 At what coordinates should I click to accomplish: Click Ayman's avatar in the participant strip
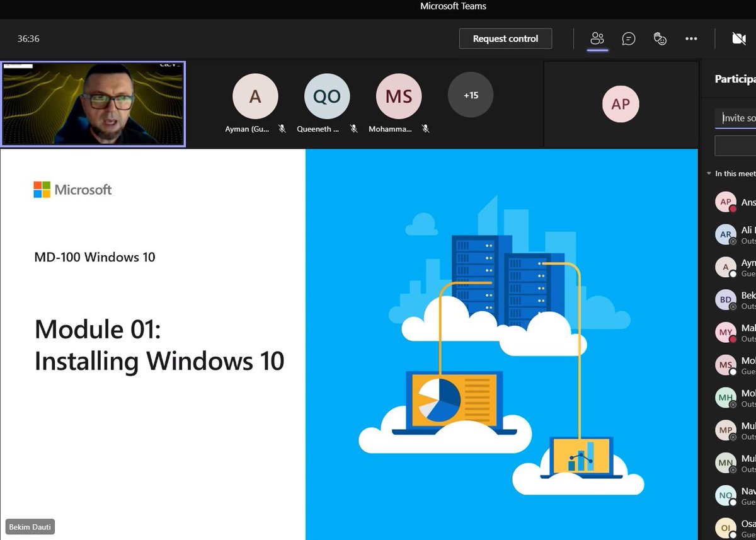click(x=255, y=96)
